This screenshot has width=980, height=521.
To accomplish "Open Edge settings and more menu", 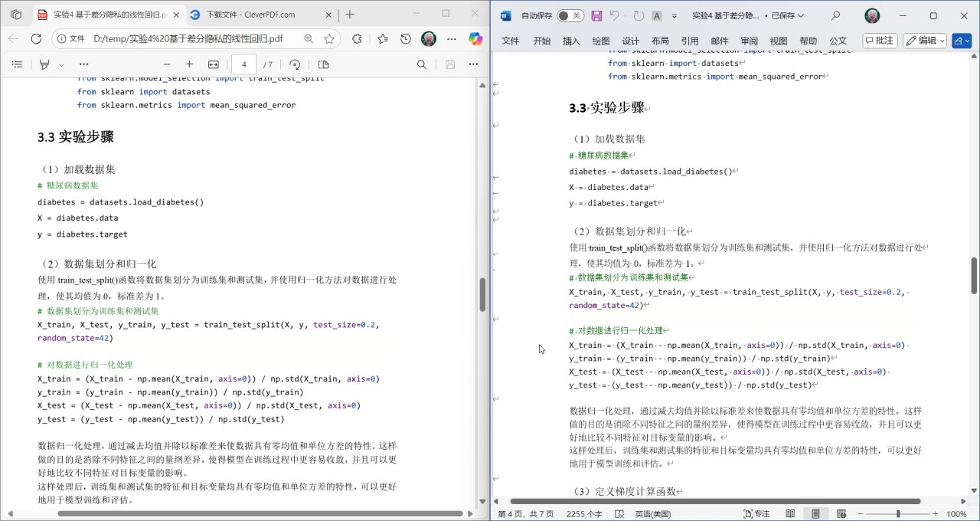I will pos(452,38).
